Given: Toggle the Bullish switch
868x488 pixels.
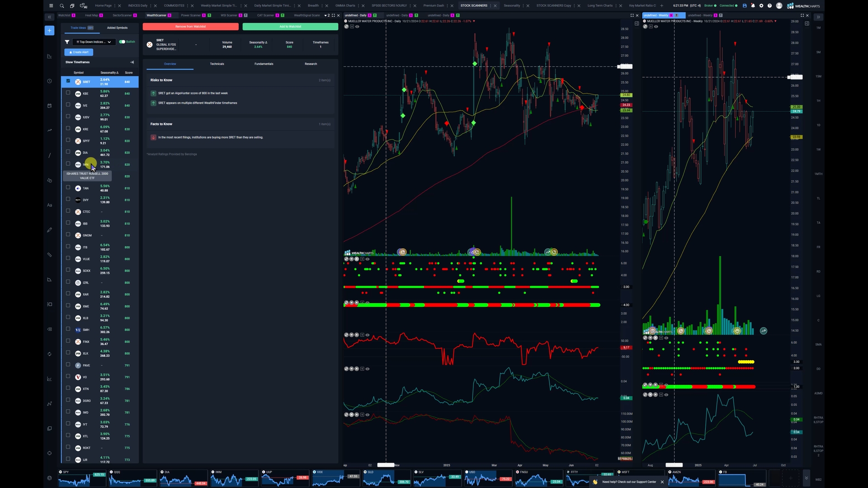Looking at the screenshot, I should click(x=122, y=42).
